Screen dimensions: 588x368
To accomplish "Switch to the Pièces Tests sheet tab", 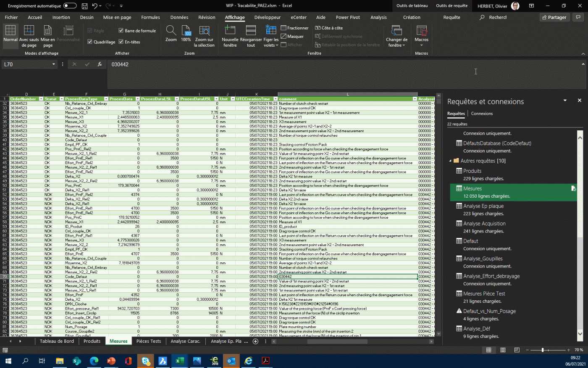I will (x=149, y=341).
